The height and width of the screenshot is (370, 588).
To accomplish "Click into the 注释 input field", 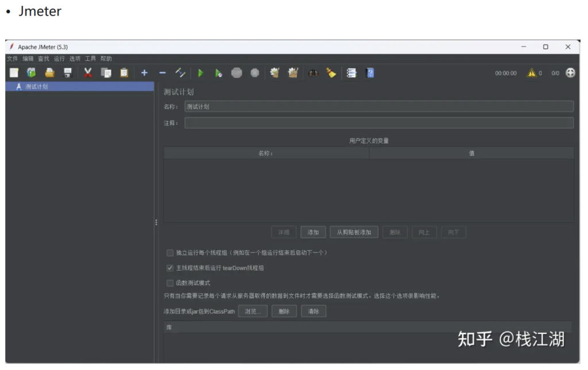I will point(378,123).
